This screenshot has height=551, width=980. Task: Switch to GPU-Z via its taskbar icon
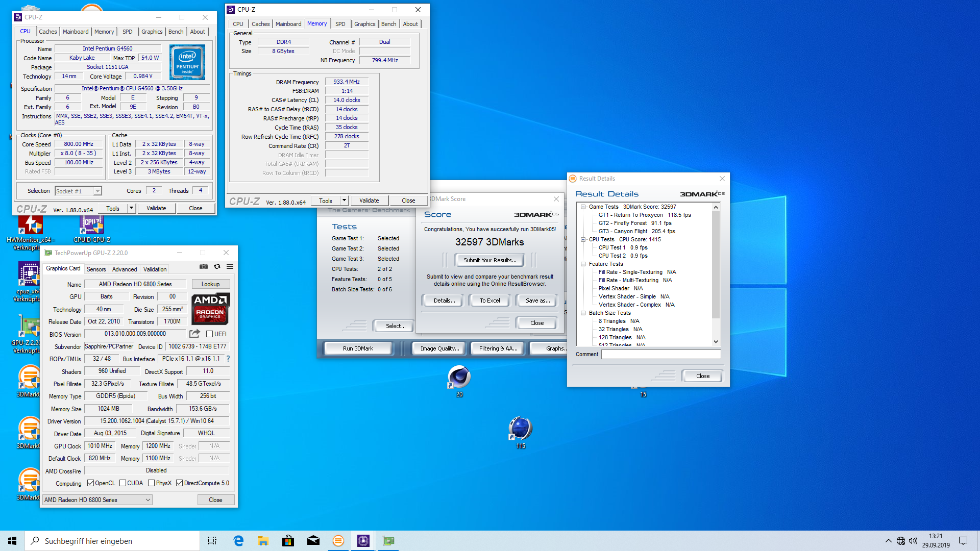click(x=388, y=541)
